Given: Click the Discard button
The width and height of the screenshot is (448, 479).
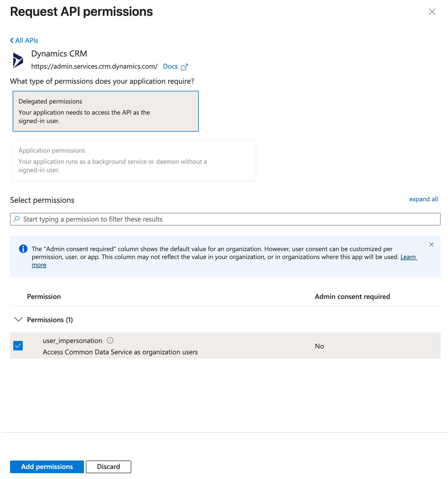Looking at the screenshot, I should pyautogui.click(x=108, y=467).
